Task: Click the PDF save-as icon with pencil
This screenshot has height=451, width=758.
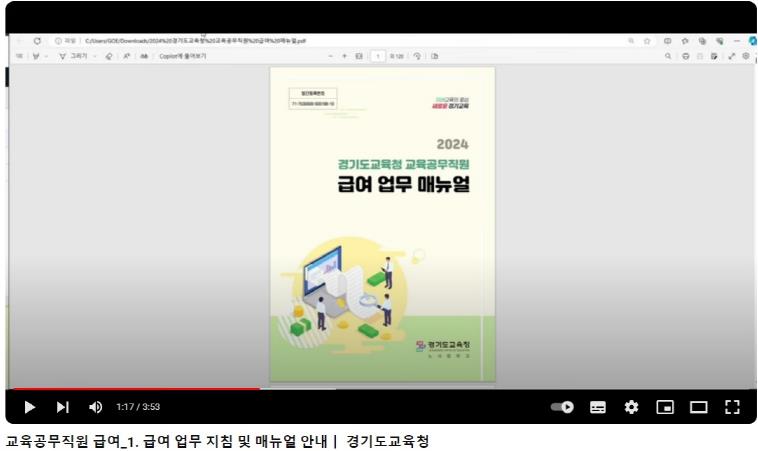Action: pos(714,56)
